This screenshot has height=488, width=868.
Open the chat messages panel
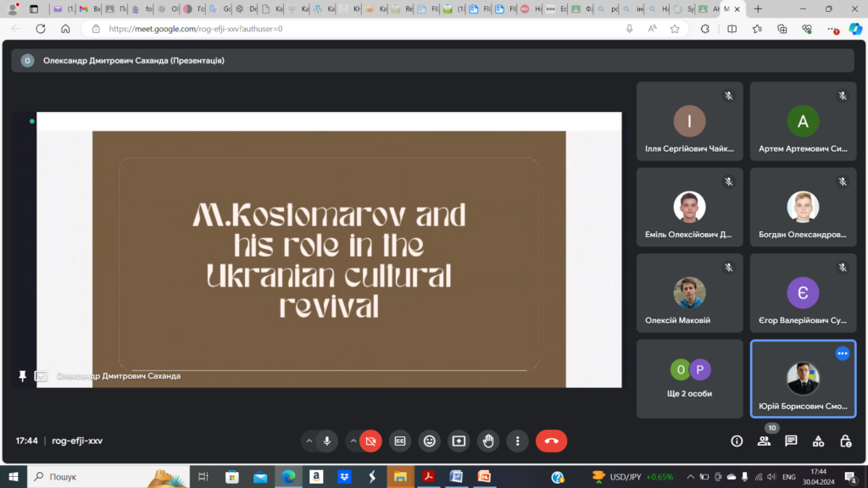coord(791,441)
